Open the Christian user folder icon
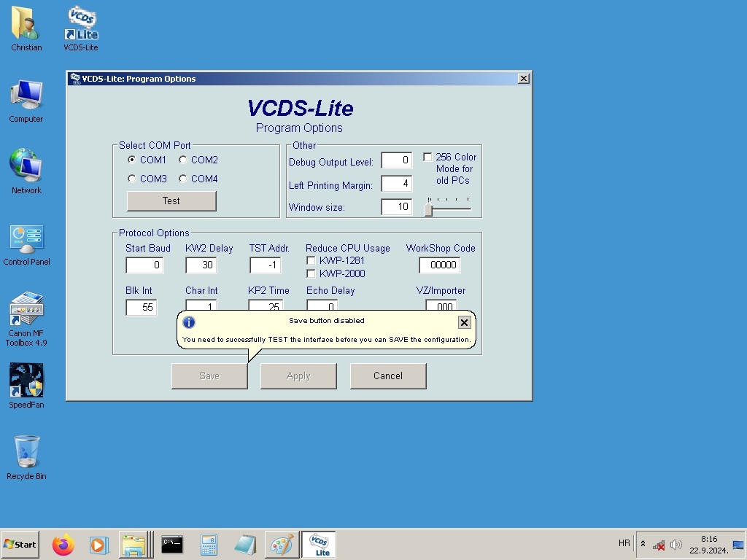 point(26,28)
